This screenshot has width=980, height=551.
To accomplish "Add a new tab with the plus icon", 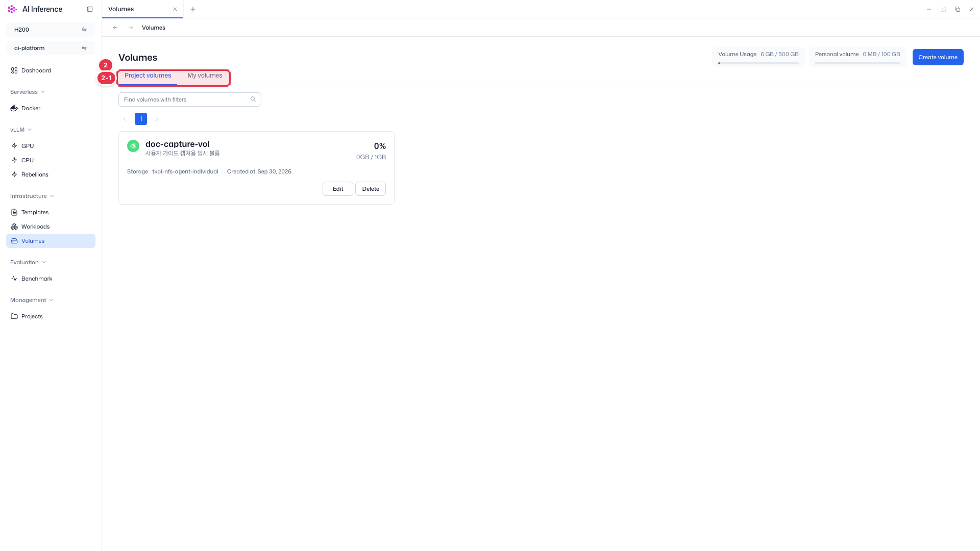I will [193, 9].
